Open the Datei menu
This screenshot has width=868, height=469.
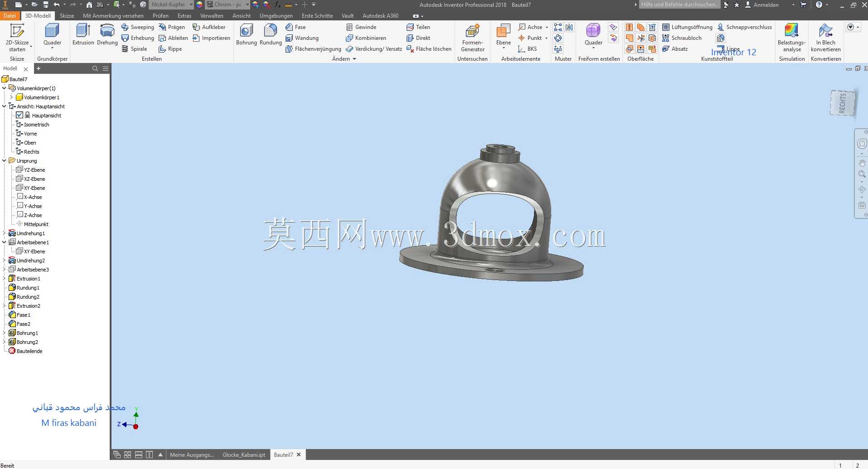point(10,15)
